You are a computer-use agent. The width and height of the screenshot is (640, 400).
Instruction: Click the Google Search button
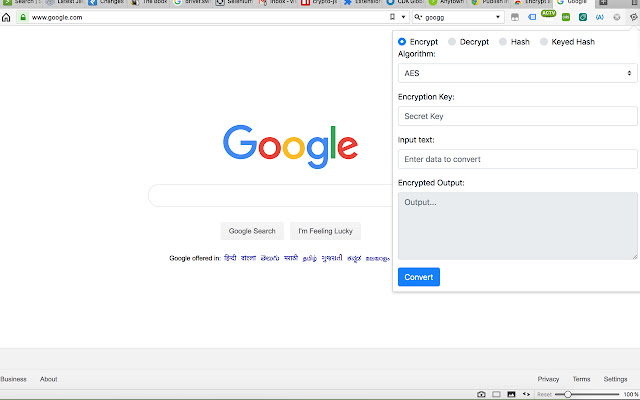coord(252,231)
